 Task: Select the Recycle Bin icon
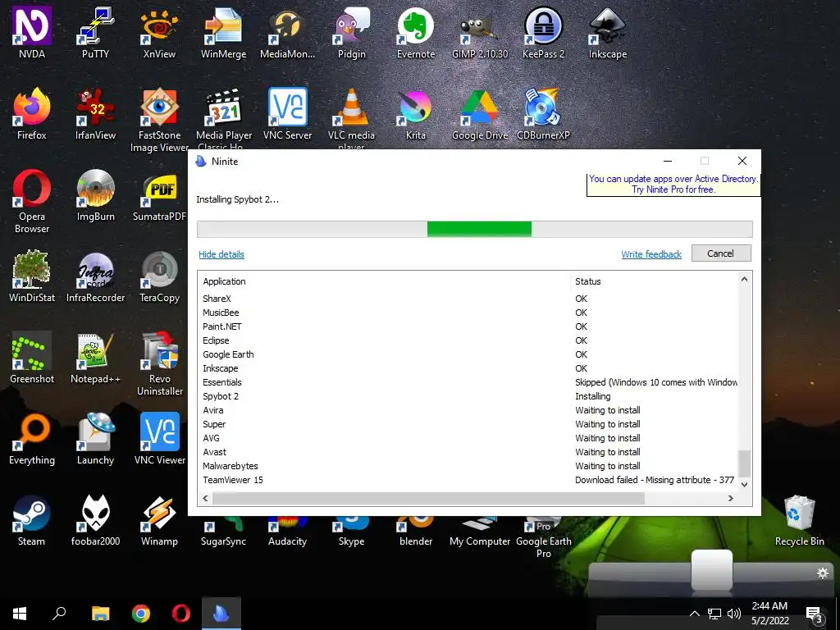[799, 520]
